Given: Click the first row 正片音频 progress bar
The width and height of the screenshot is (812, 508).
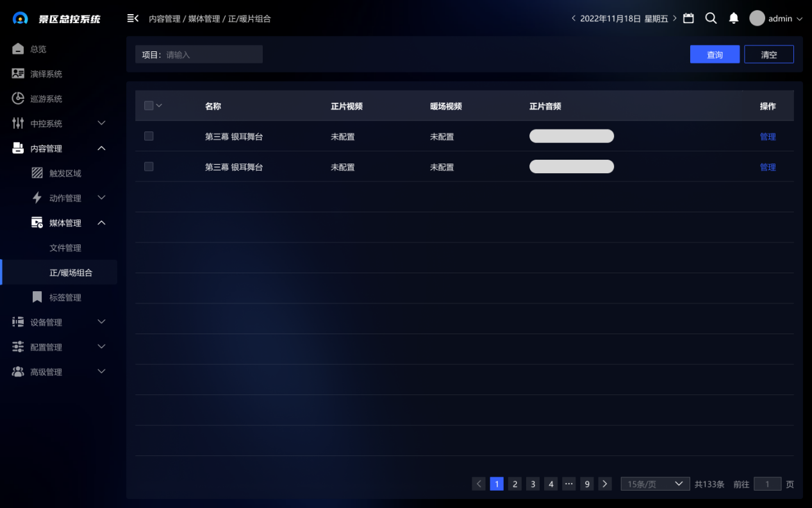Looking at the screenshot, I should [x=571, y=136].
